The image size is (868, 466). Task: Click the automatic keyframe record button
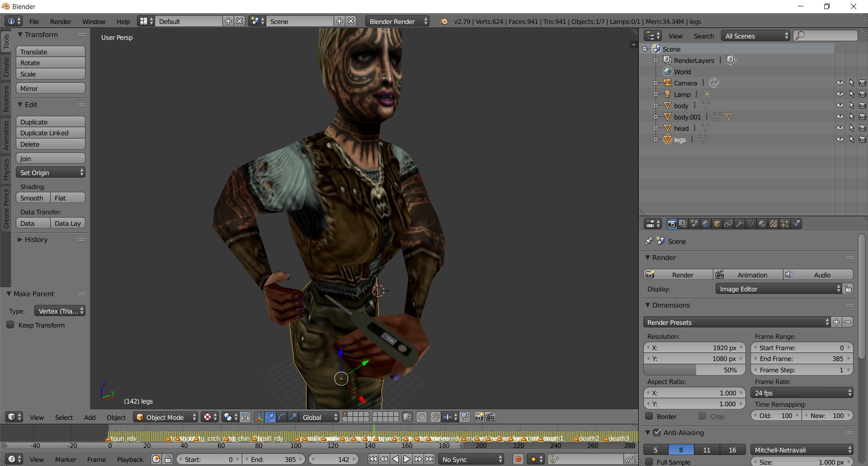pyautogui.click(x=518, y=459)
